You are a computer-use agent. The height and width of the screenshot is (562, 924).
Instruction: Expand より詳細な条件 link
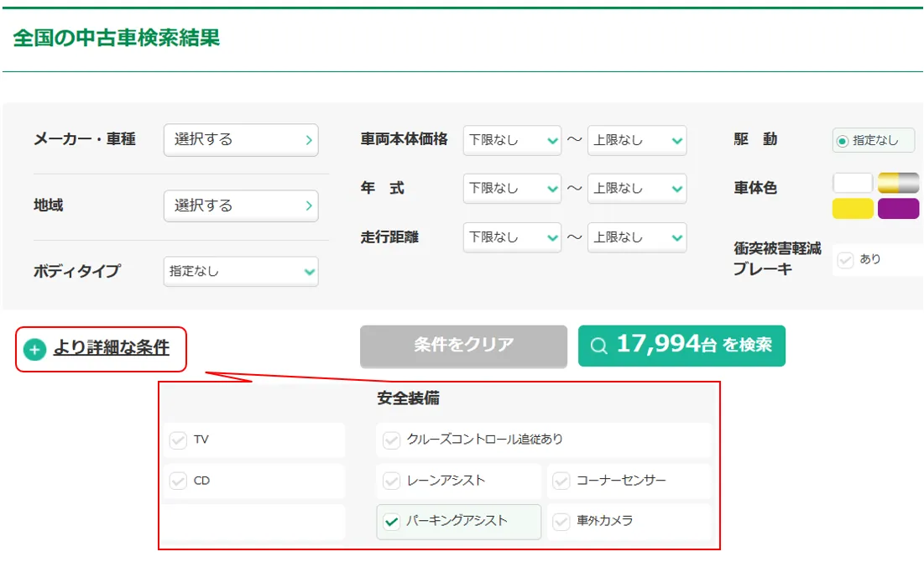click(112, 347)
